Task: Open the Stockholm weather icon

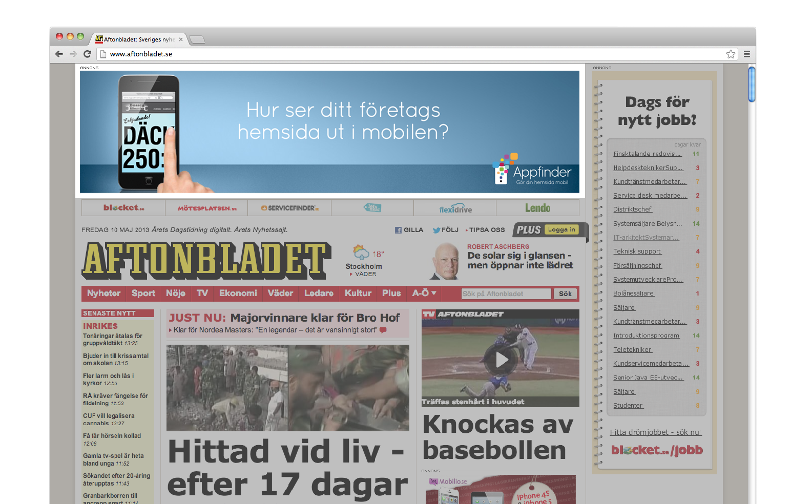Action: tap(361, 252)
